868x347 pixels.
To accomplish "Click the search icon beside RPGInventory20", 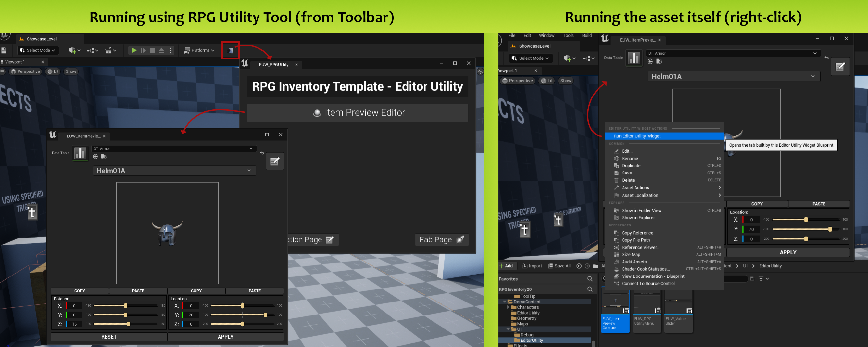I will coord(590,289).
